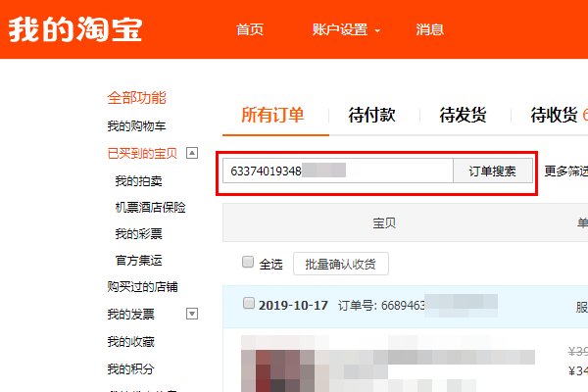
Task: Open the 消息 menu item
Action: [430, 29]
